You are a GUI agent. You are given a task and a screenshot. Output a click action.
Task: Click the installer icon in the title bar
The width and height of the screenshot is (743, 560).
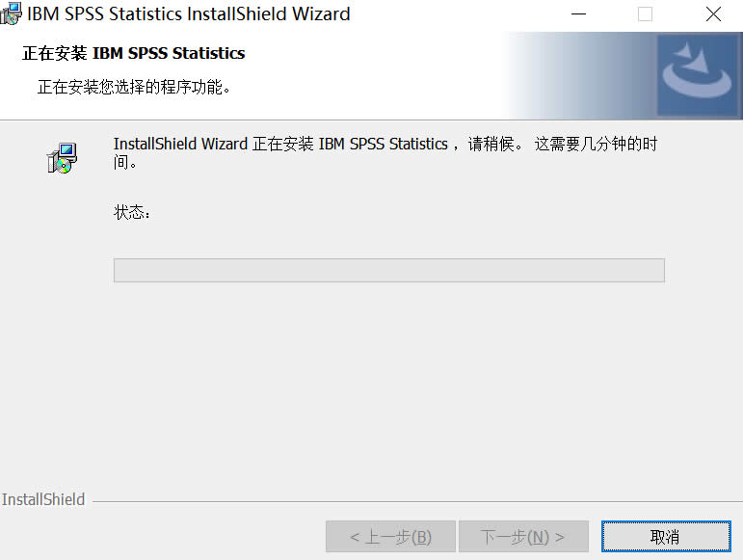point(11,13)
